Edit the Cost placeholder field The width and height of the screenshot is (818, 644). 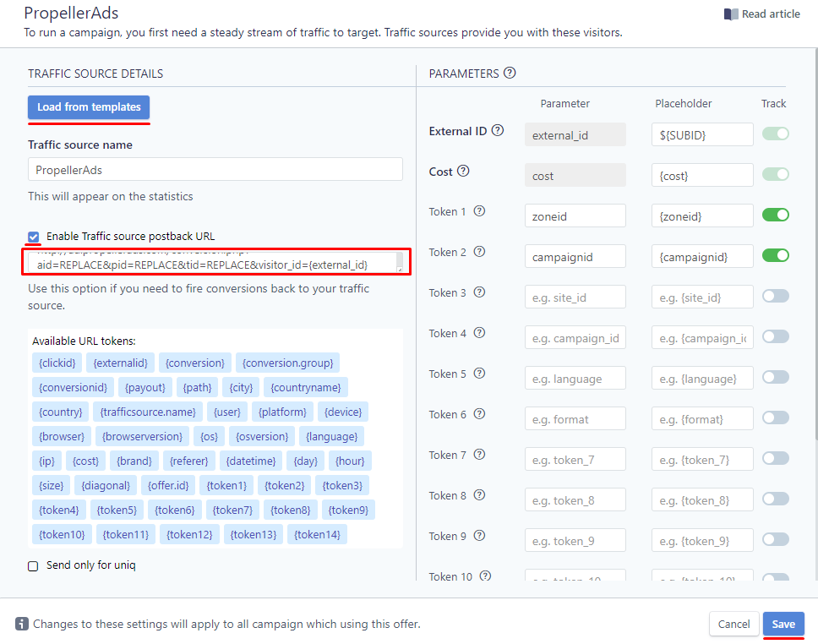[702, 175]
